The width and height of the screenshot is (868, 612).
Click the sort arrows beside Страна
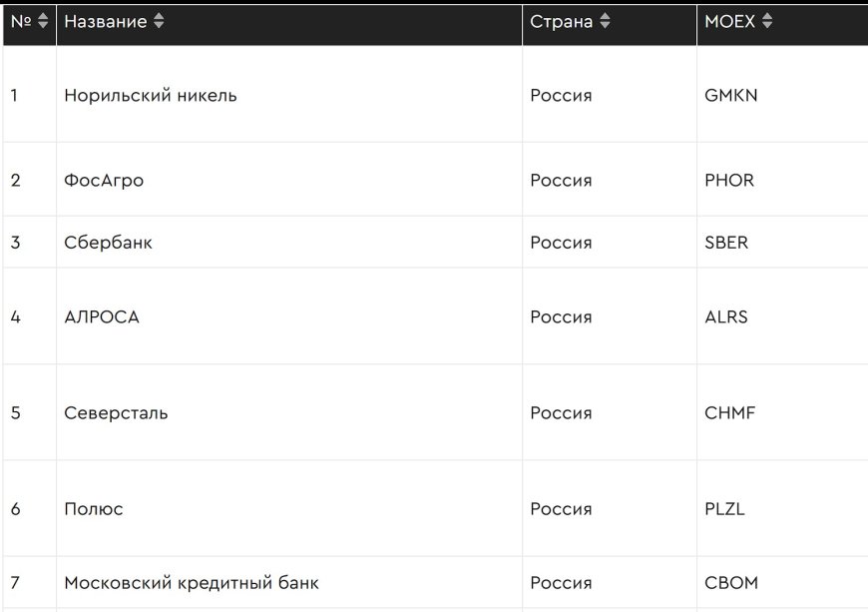pos(606,21)
